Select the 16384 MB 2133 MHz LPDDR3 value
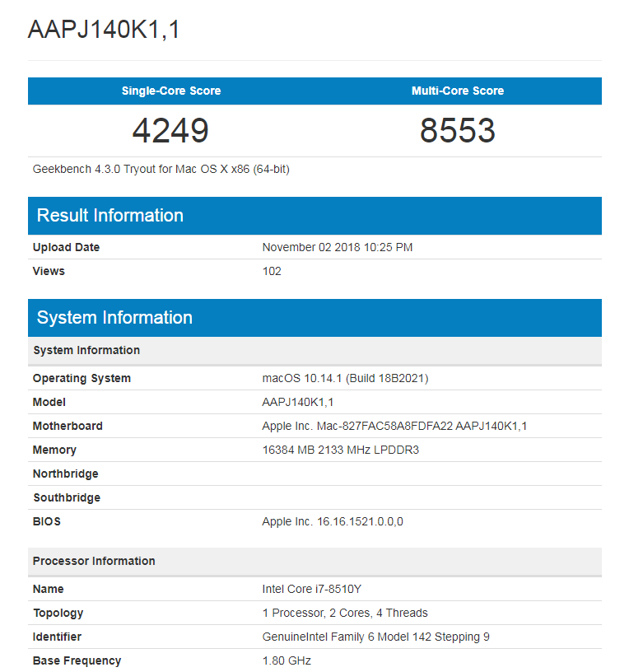629x672 pixels. (341, 450)
